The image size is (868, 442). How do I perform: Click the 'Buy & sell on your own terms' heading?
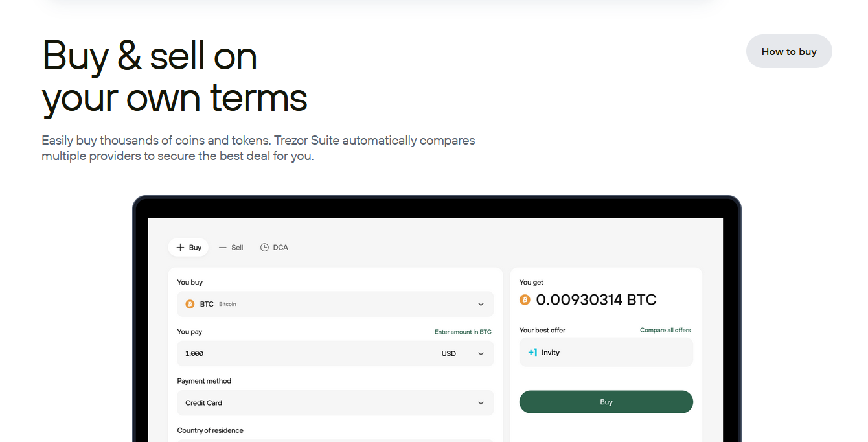coord(175,76)
